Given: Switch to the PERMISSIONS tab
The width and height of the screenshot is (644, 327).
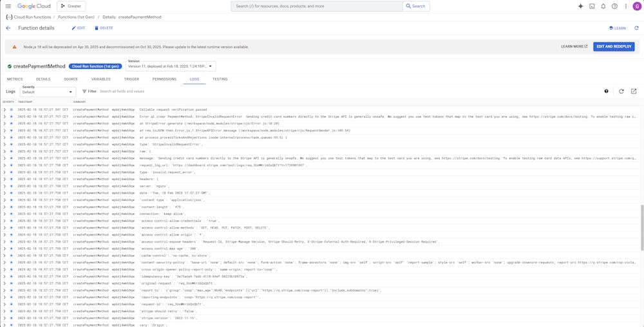Looking at the screenshot, I should [x=164, y=79].
